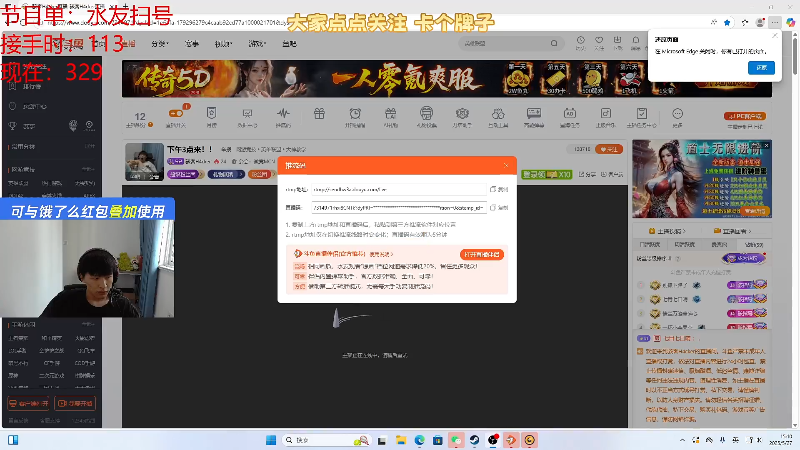The height and width of the screenshot is (450, 800).
Task: Open the gift box toolbar icon
Action: 319,114
